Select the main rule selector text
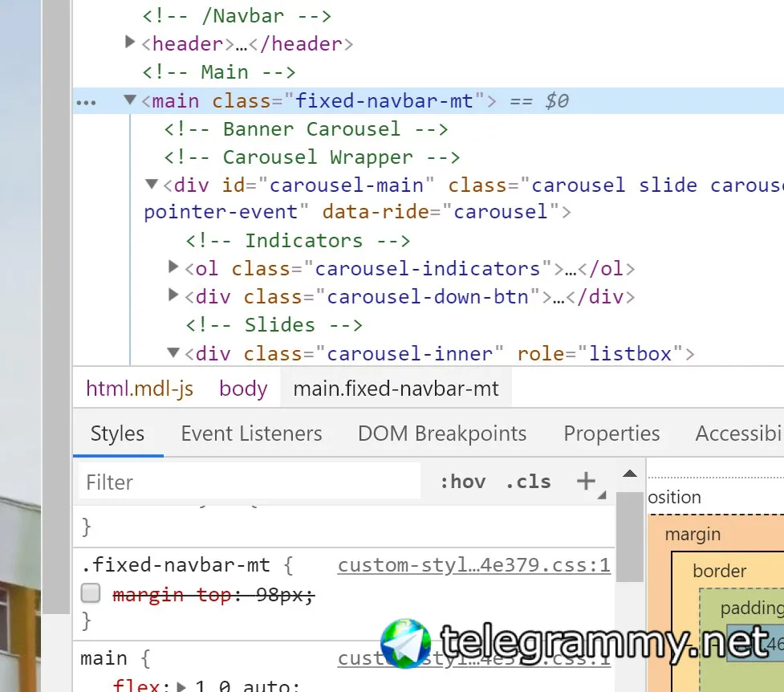Screen dimensions: 784x692 104,658
